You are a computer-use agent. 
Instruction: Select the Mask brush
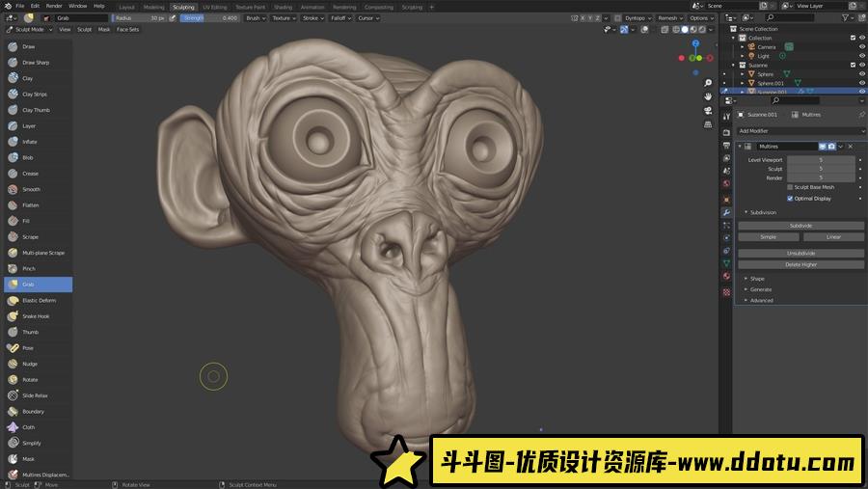coord(38,459)
